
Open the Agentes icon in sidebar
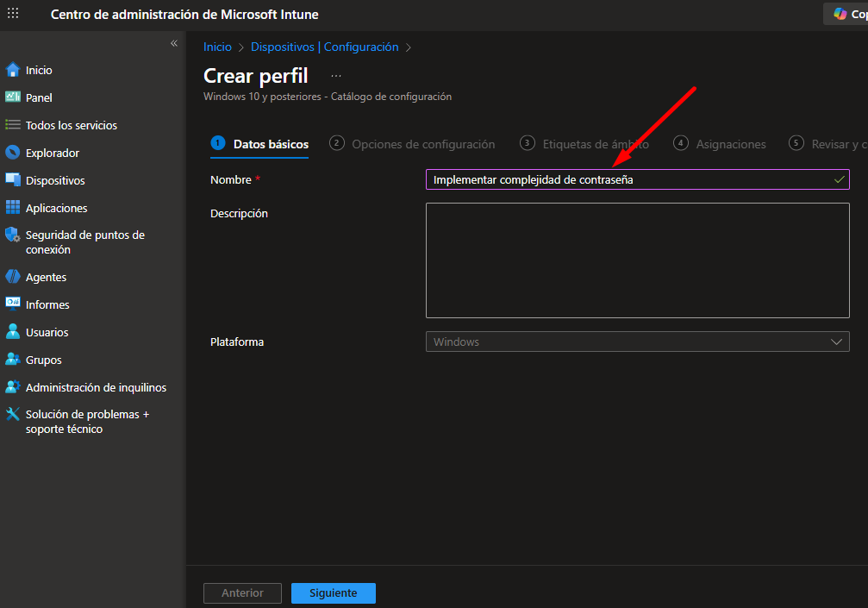[x=12, y=277]
